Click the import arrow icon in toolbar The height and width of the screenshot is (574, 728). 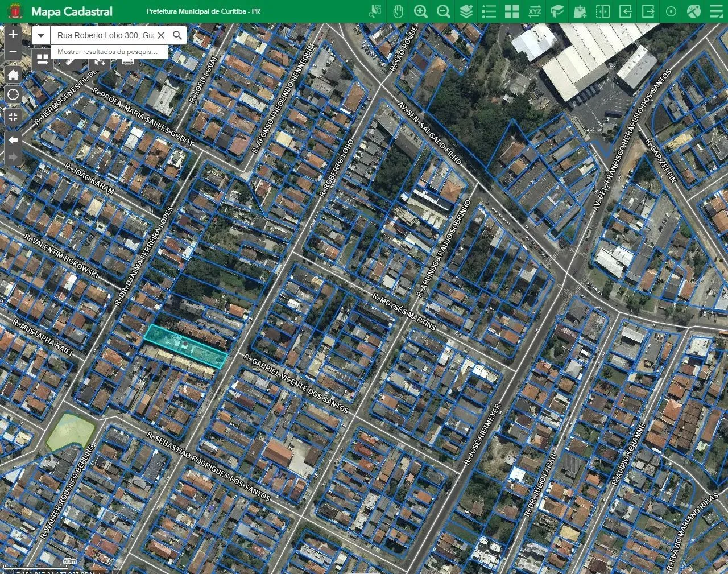[625, 11]
